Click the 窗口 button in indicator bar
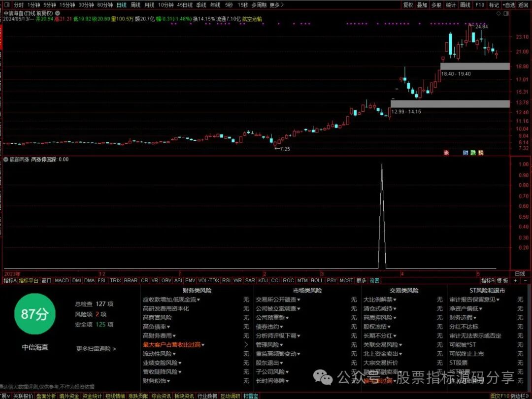The height and width of the screenshot is (399, 532). (x=46, y=281)
